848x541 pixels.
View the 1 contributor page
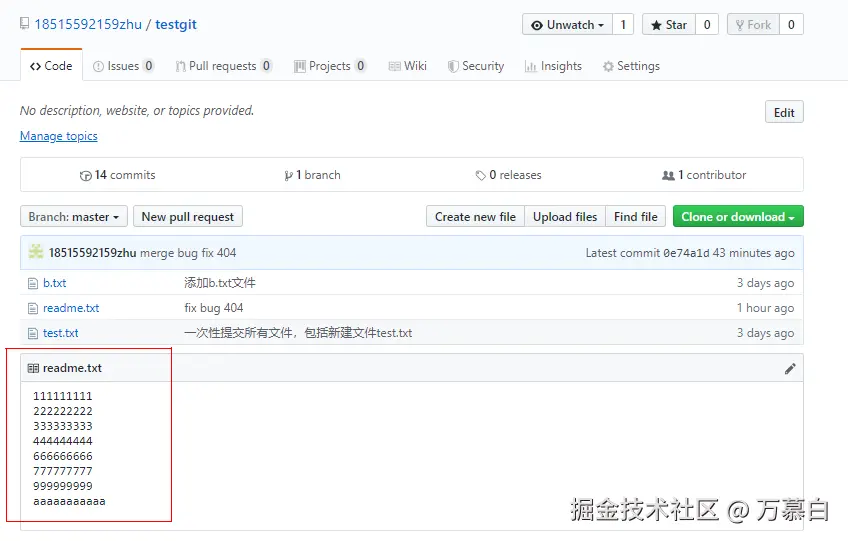(x=704, y=175)
